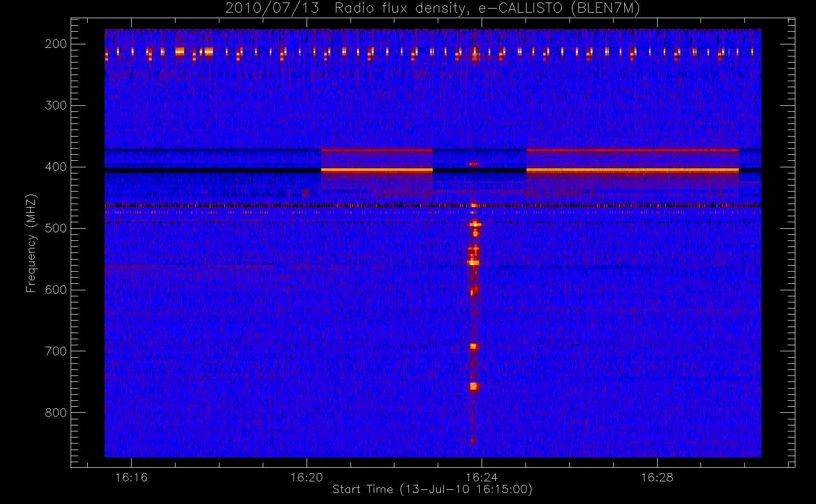Click the first yellow 405 MHz band after 16:20
Screen dimensions: 816x504
(x=377, y=170)
